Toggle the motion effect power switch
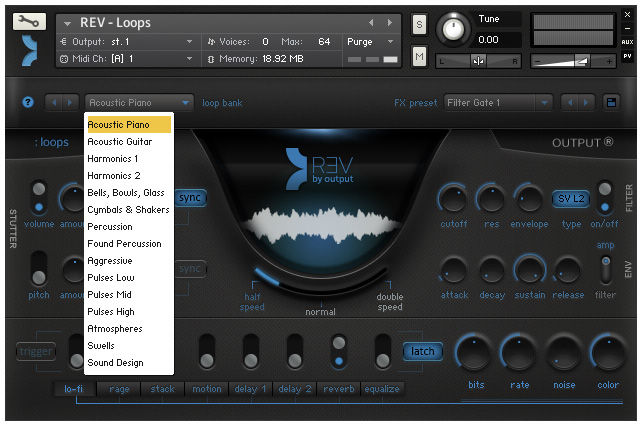This screenshot has width=642, height=426. pos(207,351)
